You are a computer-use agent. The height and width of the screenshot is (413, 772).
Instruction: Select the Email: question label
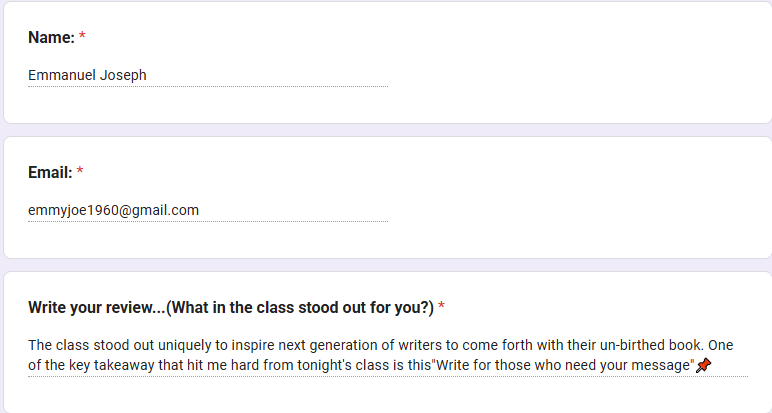click(50, 173)
